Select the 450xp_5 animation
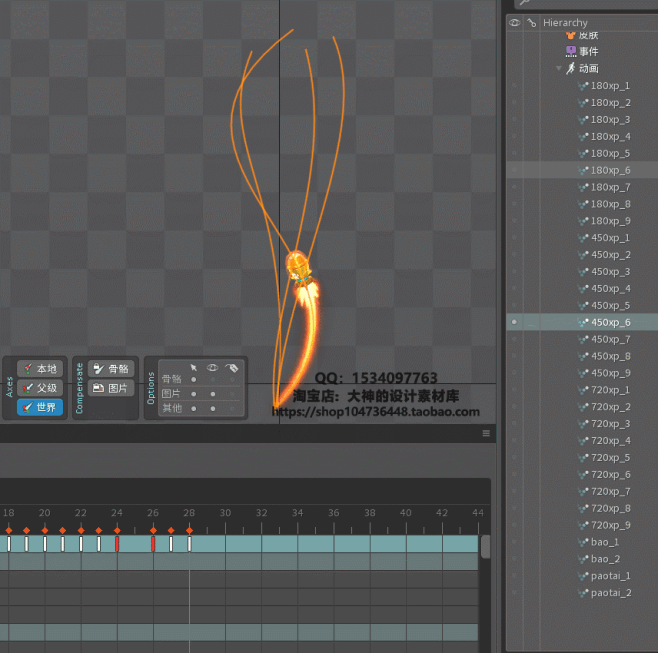Viewport: 658px width, 653px height. point(611,306)
